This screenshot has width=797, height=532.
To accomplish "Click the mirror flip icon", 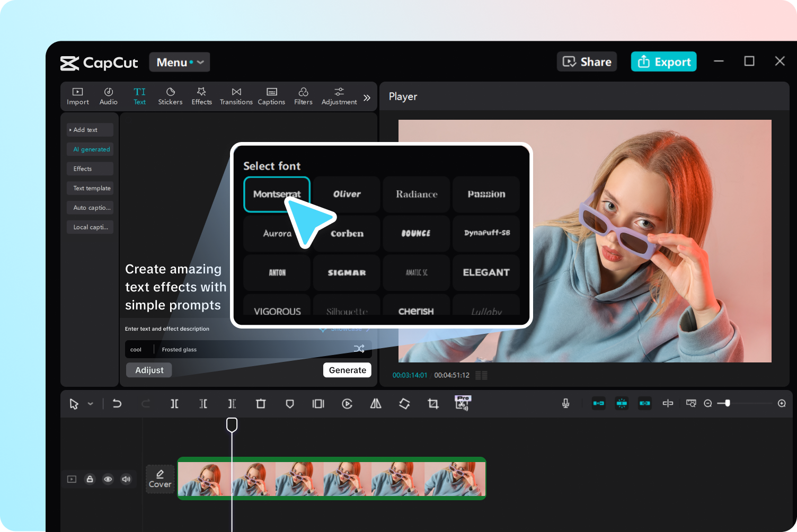I will pyautogui.click(x=376, y=404).
